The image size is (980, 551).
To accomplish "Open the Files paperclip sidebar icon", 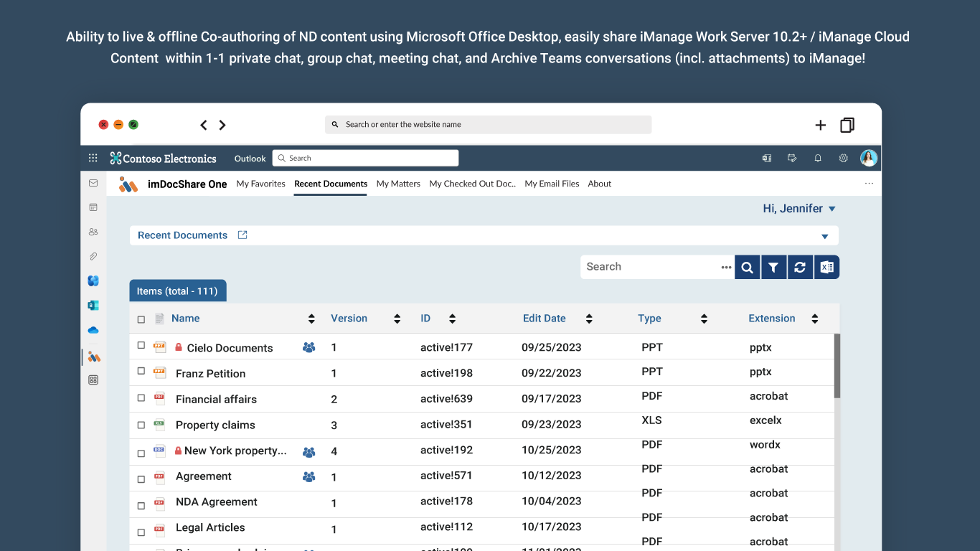I will [93, 256].
